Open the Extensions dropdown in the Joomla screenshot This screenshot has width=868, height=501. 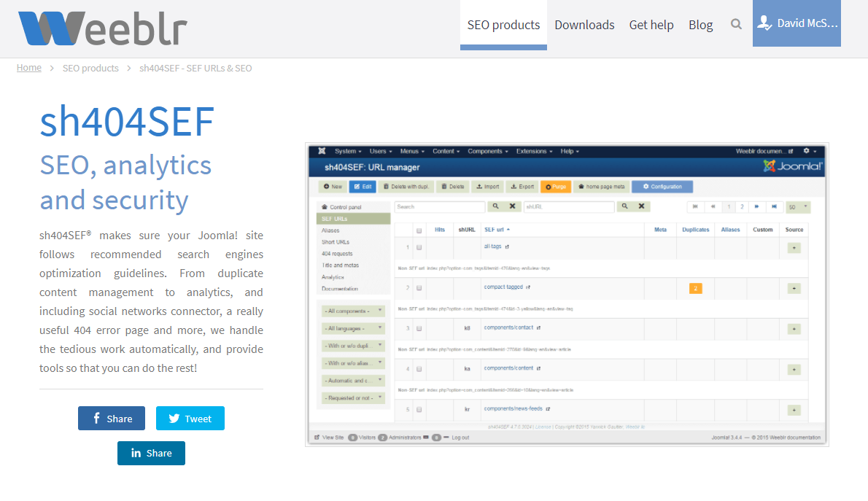pyautogui.click(x=534, y=151)
